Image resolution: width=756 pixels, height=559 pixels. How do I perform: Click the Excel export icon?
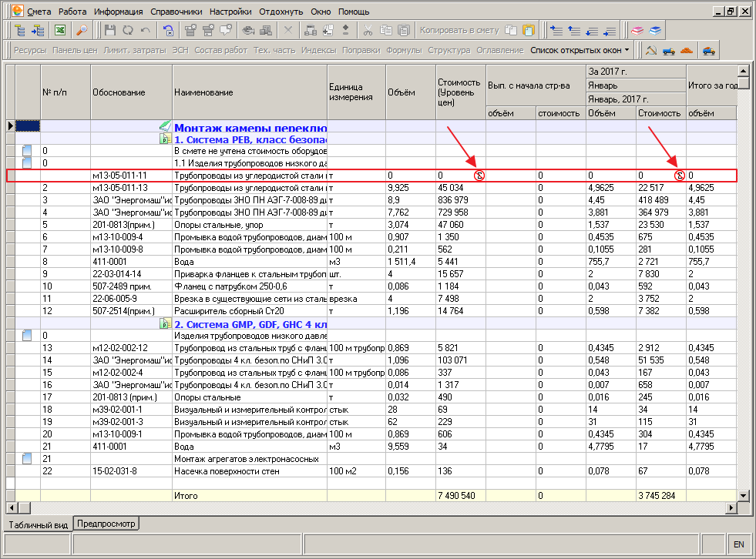point(60,30)
